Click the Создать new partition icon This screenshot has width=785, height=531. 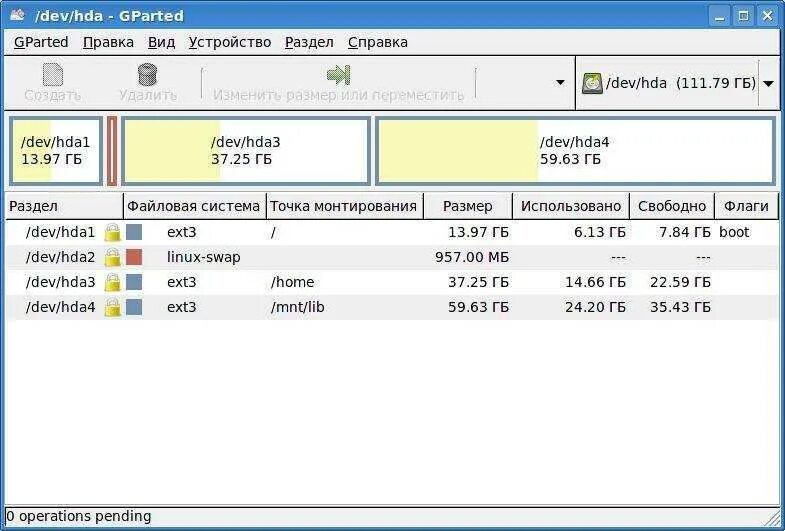pos(53,75)
